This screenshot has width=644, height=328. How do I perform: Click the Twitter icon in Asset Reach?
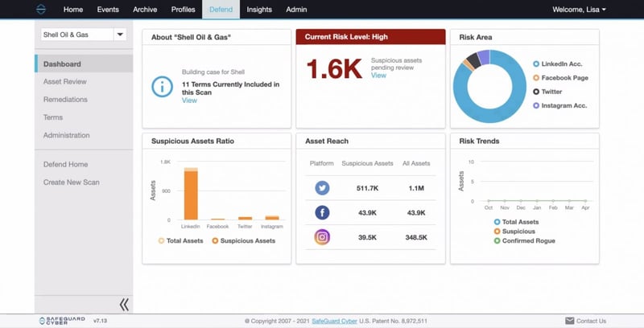pyautogui.click(x=322, y=188)
